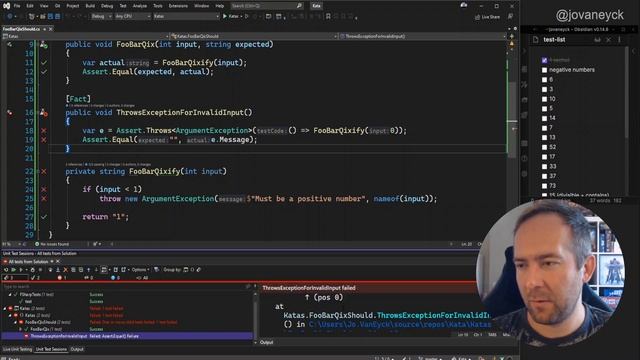Filter tests by failed count
Viewport: 640px width, 360px height.
coord(62,278)
